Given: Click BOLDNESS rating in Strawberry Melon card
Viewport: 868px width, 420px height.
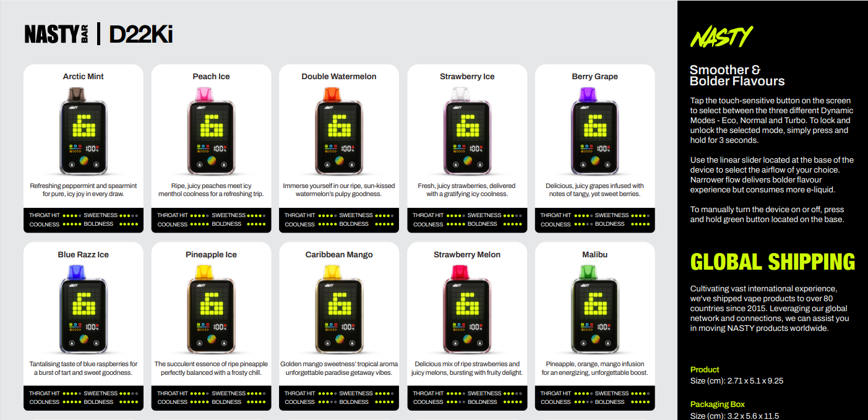Looking at the screenshot, I should (496, 402).
